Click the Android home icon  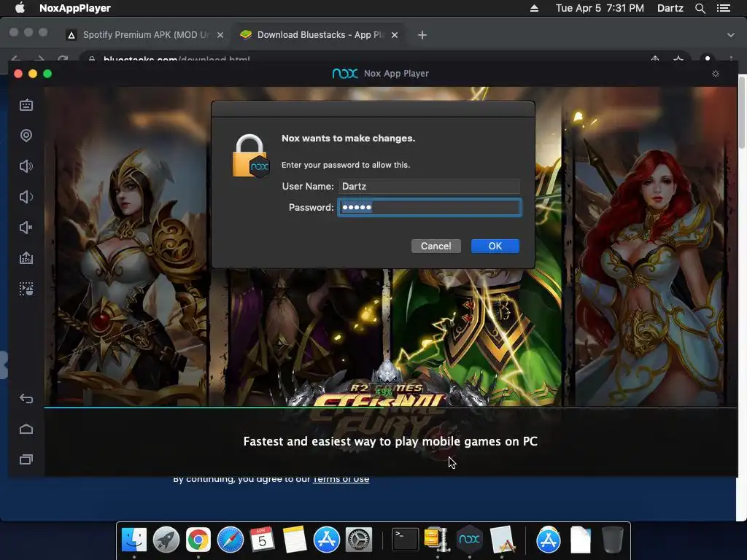(x=26, y=429)
